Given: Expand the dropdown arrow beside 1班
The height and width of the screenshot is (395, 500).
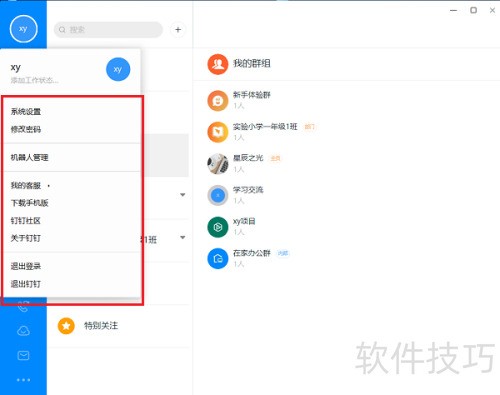Looking at the screenshot, I should point(183,238).
